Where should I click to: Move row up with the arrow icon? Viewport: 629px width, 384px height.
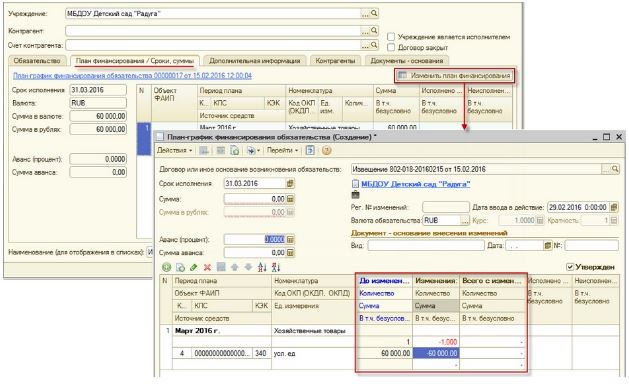(x=235, y=267)
